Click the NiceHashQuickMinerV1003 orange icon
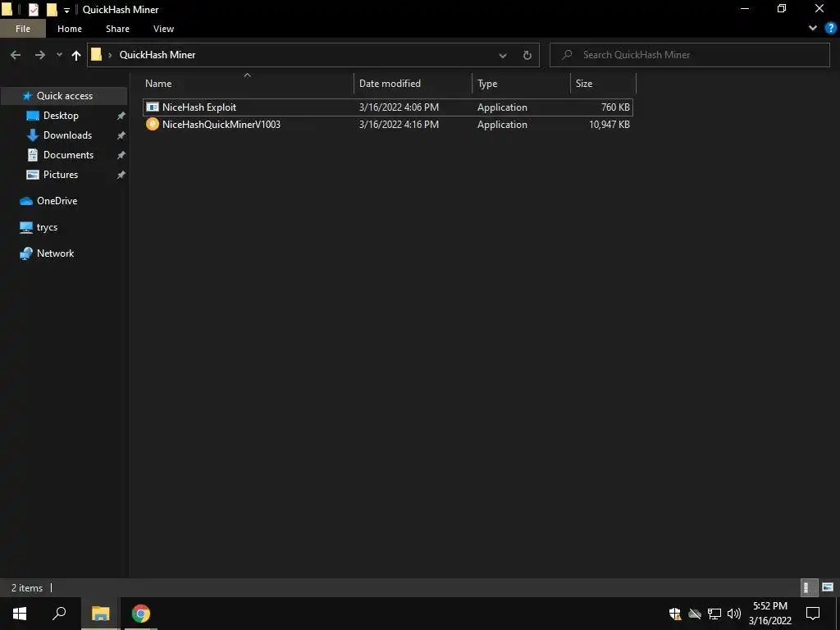Viewport: 840px width, 630px height. [x=152, y=125]
